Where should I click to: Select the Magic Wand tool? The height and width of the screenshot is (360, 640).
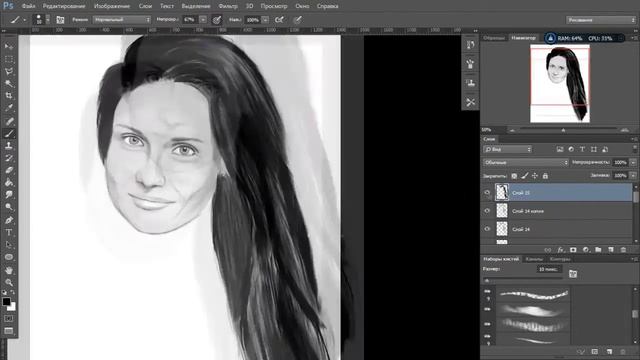coord(9,84)
